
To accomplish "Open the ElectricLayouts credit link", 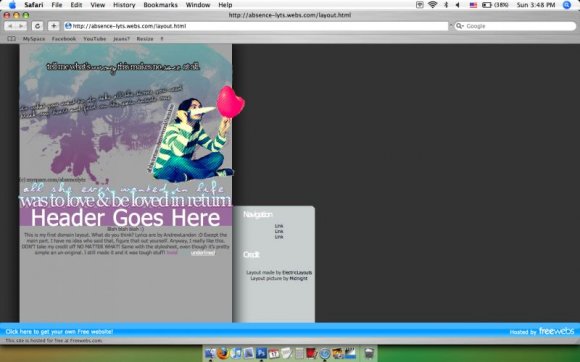I will click(x=297, y=273).
